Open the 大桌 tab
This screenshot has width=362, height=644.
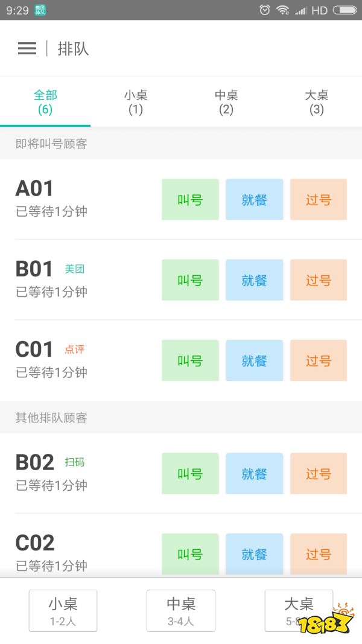(317, 102)
